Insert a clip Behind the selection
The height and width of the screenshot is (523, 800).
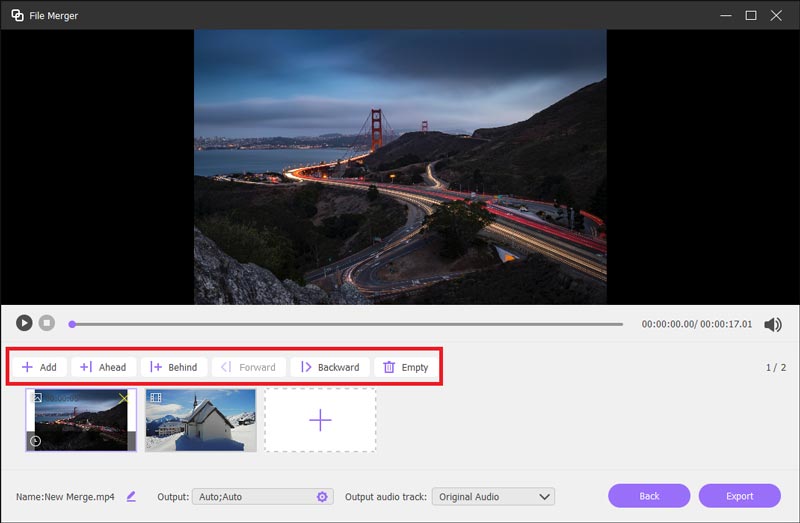coord(173,367)
